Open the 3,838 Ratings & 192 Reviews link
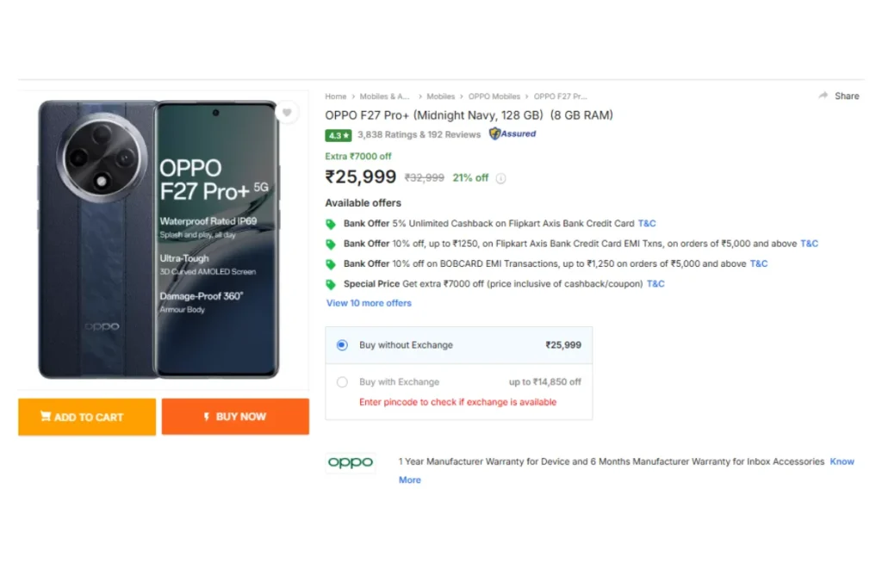Image resolution: width=882 pixels, height=588 pixels. click(419, 135)
